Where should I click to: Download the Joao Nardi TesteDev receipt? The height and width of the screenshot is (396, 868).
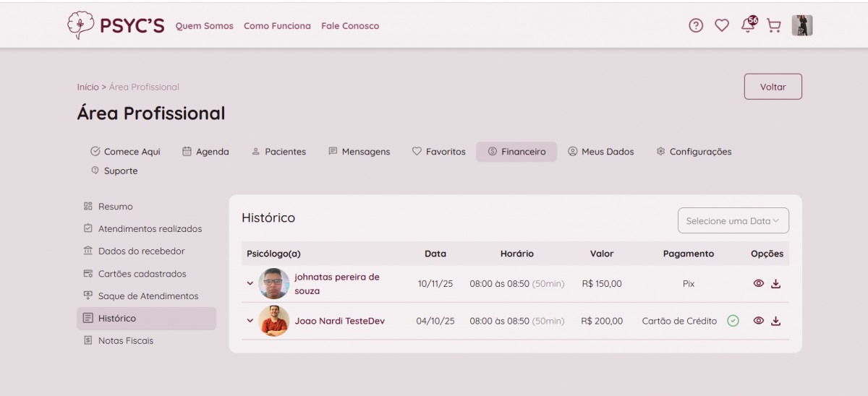[x=776, y=321]
